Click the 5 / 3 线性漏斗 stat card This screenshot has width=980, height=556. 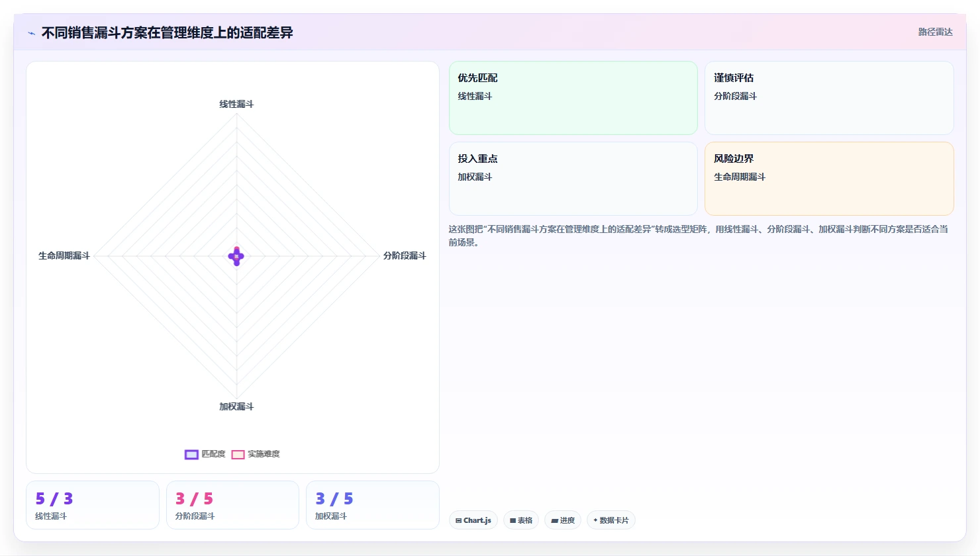pos(93,505)
